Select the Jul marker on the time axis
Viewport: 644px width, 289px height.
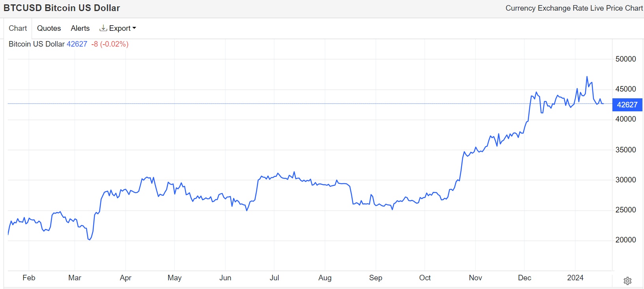[274, 278]
